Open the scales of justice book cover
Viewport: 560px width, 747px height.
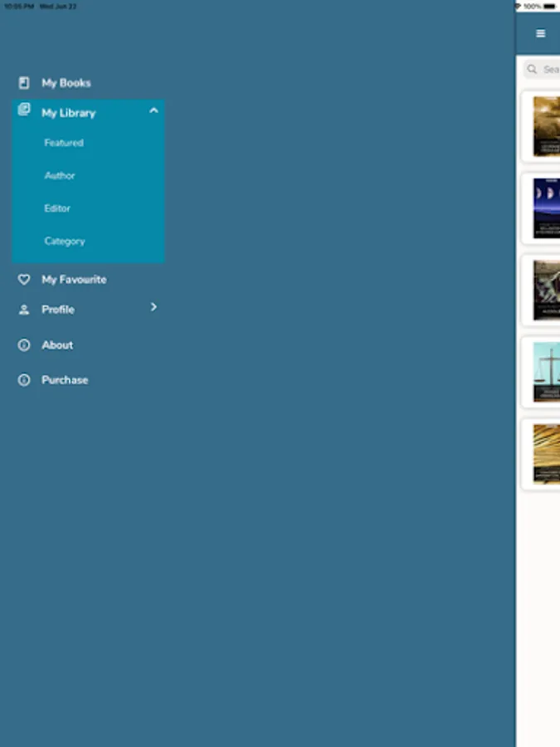(x=546, y=372)
